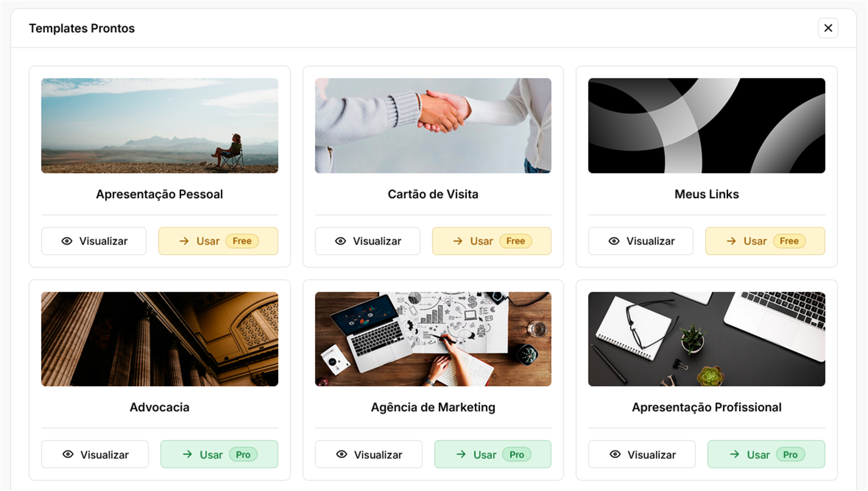Open the Apresentação Pessoal landscape thumbnail
Image resolution: width=868 pixels, height=491 pixels.
[x=160, y=125]
